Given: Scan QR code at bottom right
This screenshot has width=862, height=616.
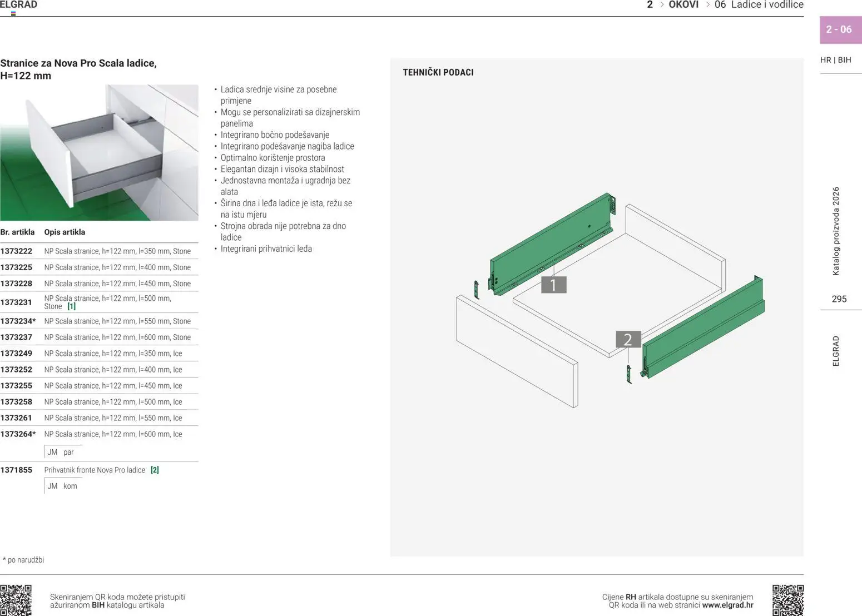Looking at the screenshot, I should (787, 599).
